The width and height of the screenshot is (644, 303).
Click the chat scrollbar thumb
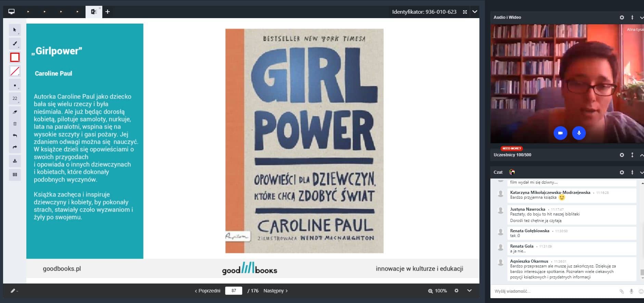642,273
